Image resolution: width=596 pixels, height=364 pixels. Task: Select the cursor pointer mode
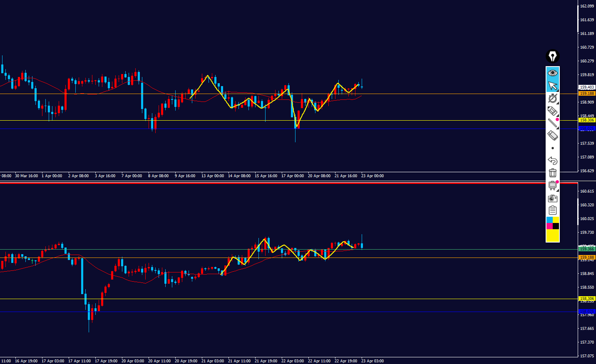coord(552,86)
